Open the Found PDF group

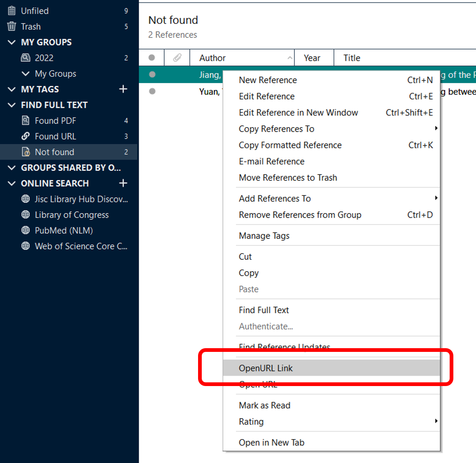(x=68, y=121)
